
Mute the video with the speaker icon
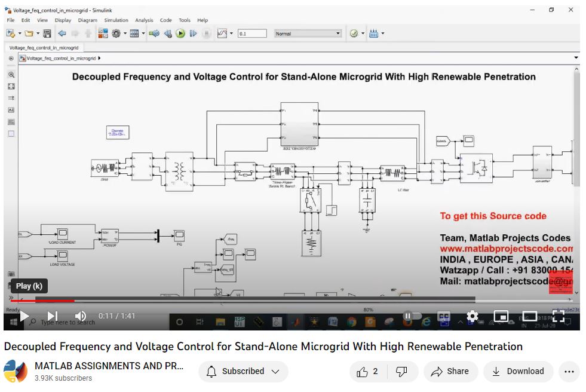(x=81, y=316)
